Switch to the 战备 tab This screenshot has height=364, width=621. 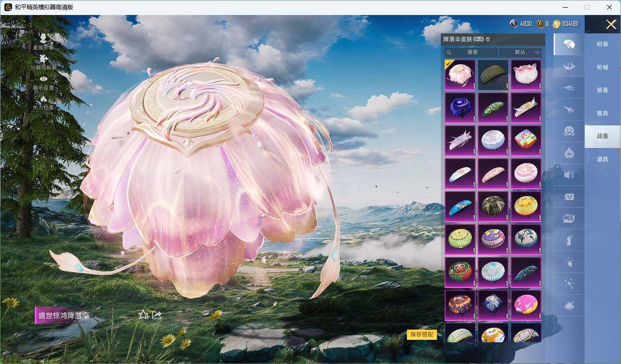point(603,136)
